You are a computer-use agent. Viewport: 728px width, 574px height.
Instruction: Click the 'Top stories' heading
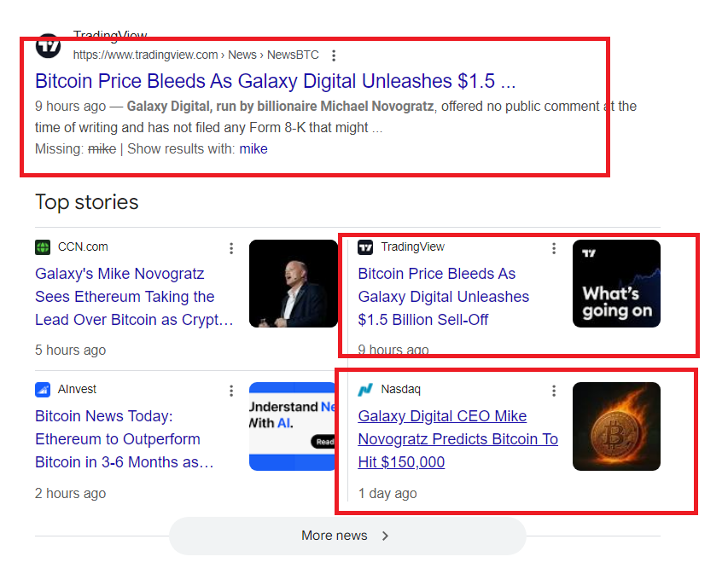[87, 202]
